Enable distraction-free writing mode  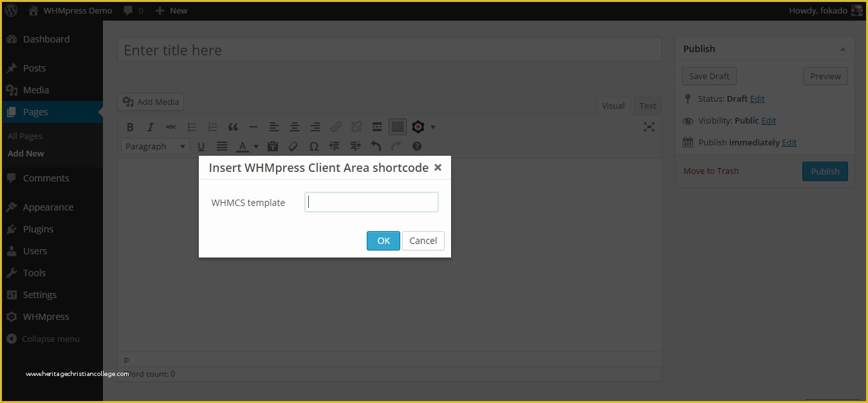pyautogui.click(x=649, y=127)
